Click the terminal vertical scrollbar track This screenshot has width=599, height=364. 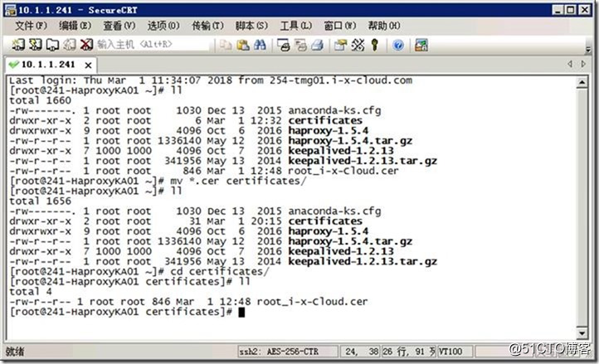[x=582, y=208]
